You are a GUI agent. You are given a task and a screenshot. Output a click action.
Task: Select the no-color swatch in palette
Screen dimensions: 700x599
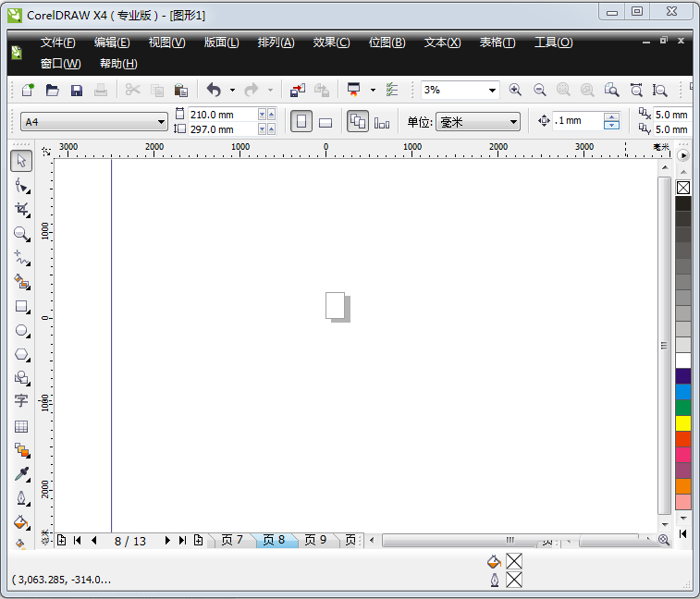[683, 188]
